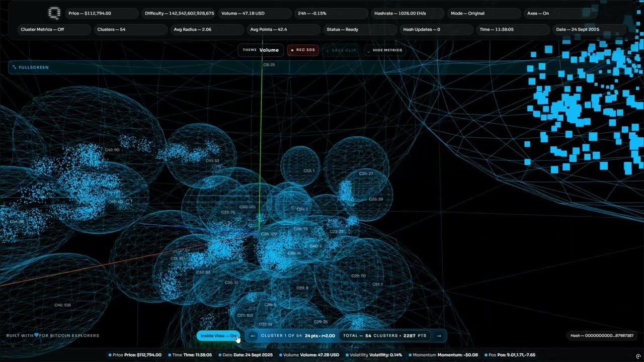The width and height of the screenshot is (644, 362).
Task: Click the Hash Updates — 0 pill
Action: (x=437, y=30)
